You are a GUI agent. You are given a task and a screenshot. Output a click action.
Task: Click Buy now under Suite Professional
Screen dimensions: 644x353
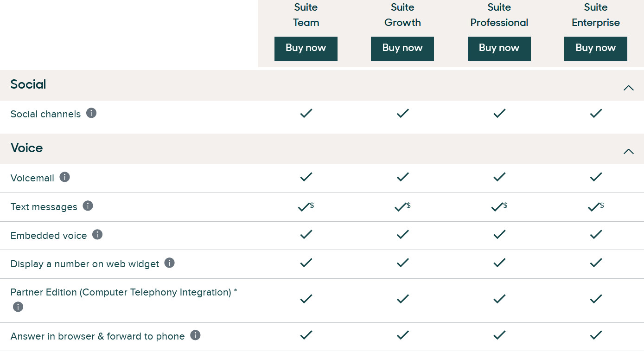(x=499, y=49)
